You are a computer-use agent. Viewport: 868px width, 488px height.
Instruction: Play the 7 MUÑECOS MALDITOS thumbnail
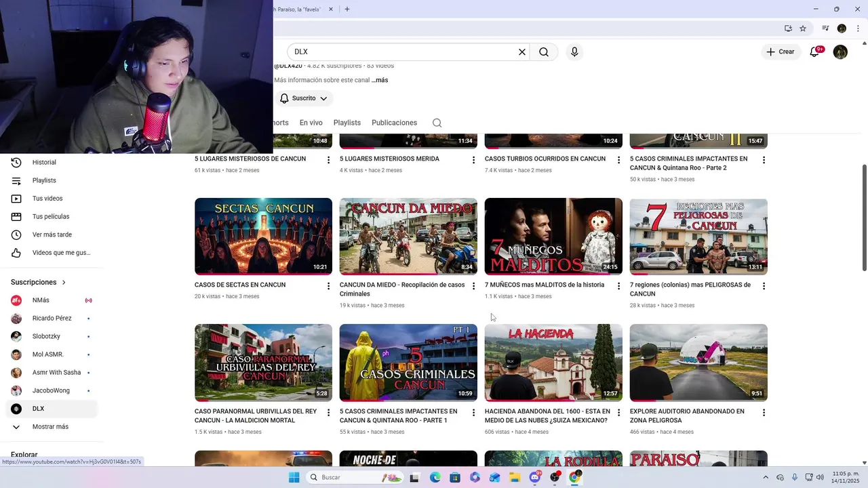(553, 237)
